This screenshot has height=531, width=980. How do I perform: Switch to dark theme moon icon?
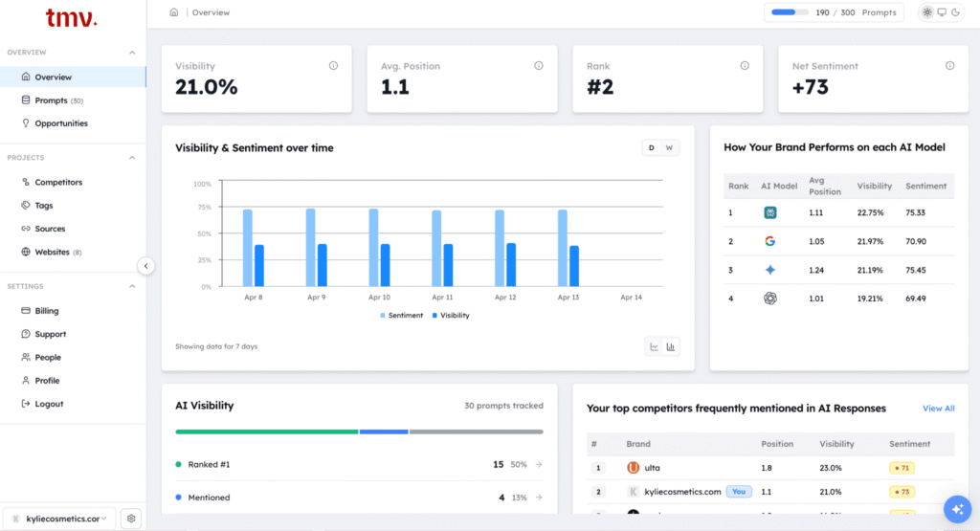[956, 12]
